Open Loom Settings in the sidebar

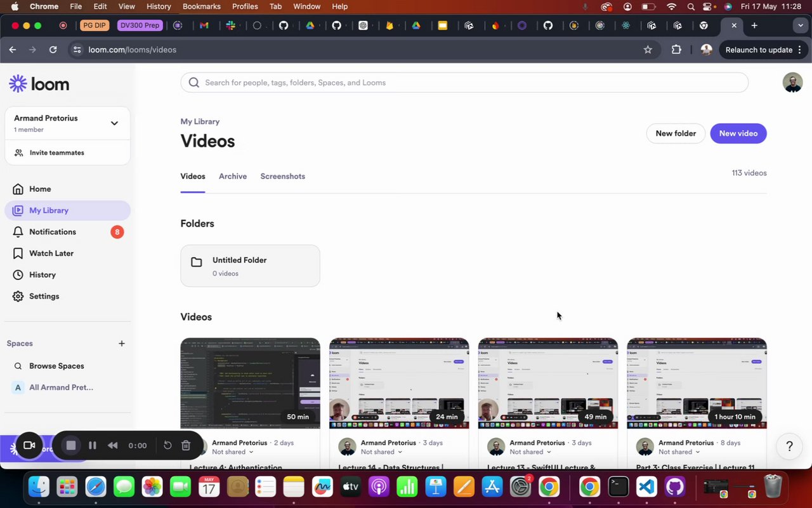(67, 297)
